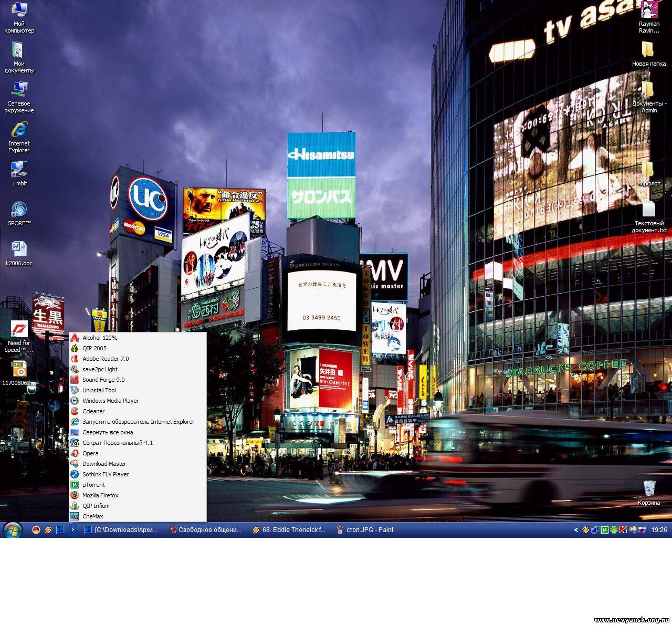This screenshot has width=672, height=625.
Task: Open the Корзина recycle bin
Action: tap(649, 493)
